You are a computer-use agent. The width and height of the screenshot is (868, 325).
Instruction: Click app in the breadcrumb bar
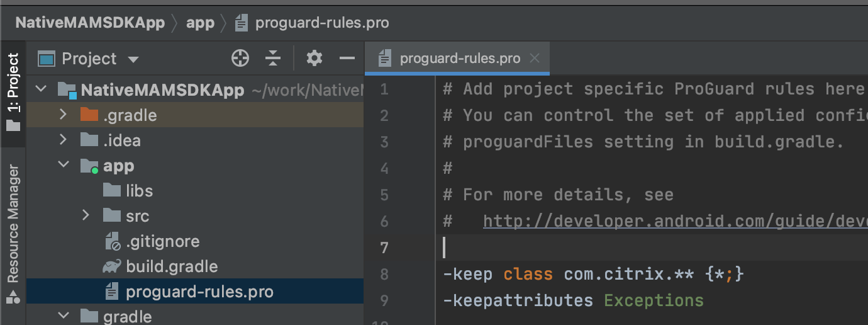click(200, 23)
